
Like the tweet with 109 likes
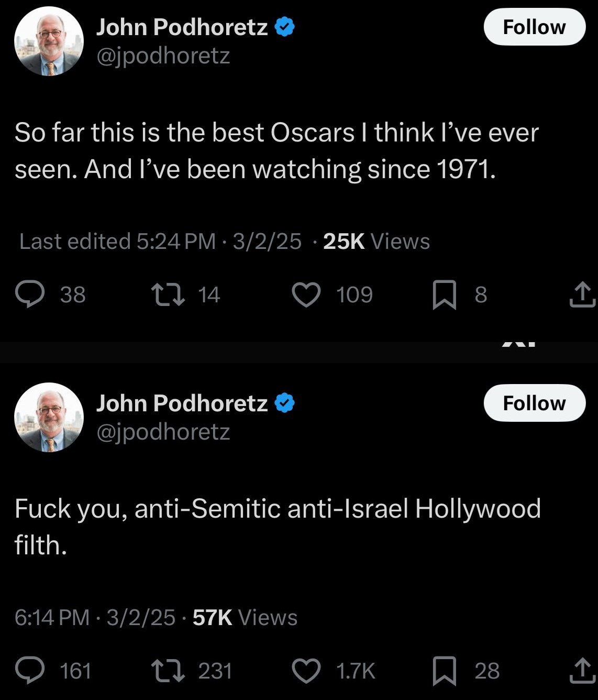click(x=306, y=294)
